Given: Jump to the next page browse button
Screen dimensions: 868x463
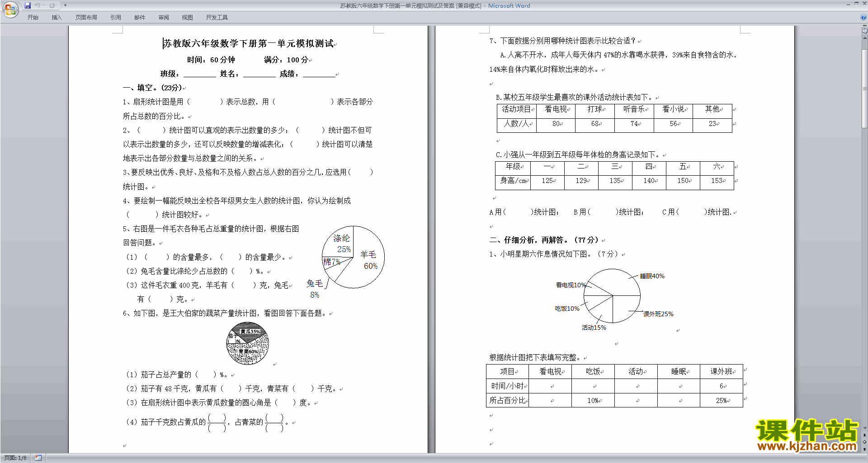Looking at the screenshot, I should coord(865,449).
